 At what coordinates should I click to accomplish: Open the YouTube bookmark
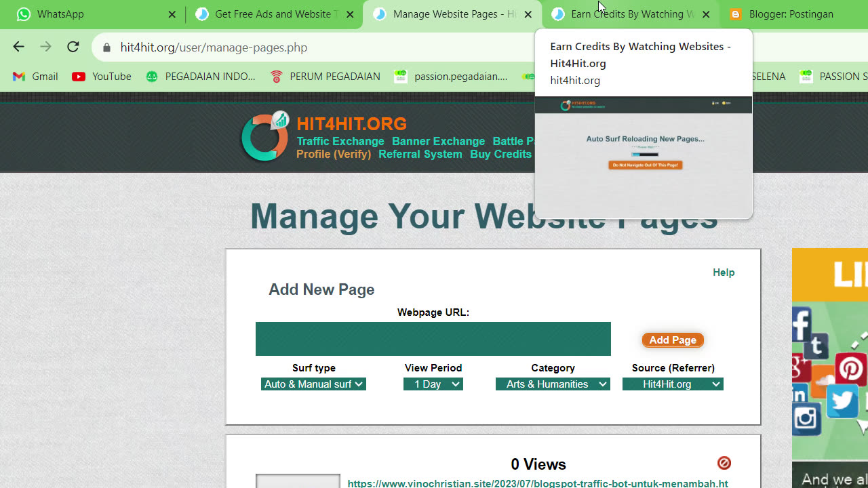pyautogui.click(x=102, y=77)
